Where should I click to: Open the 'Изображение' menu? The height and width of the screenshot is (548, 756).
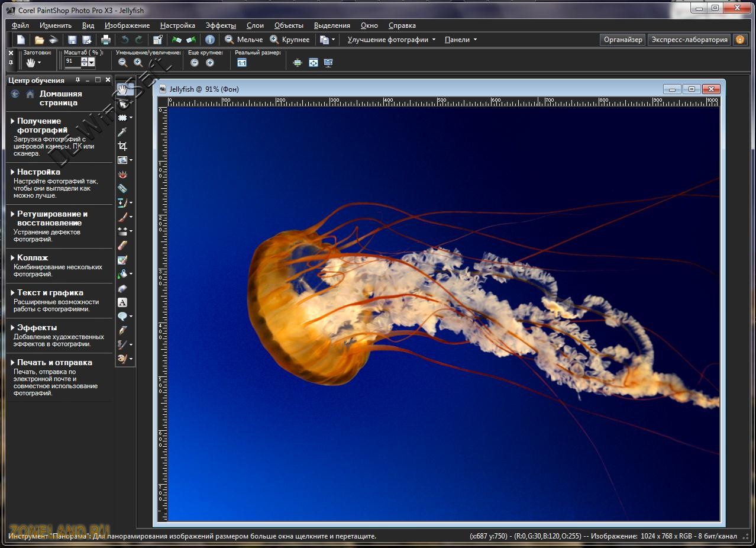(127, 25)
